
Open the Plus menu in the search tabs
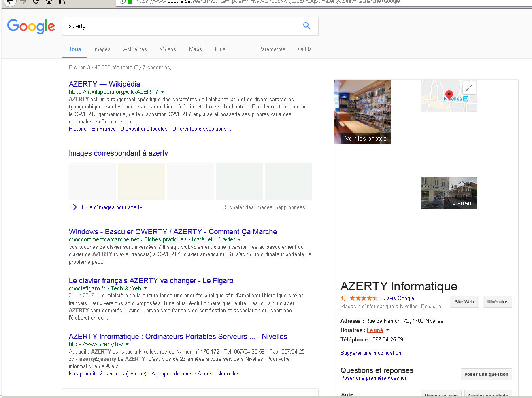pos(220,49)
